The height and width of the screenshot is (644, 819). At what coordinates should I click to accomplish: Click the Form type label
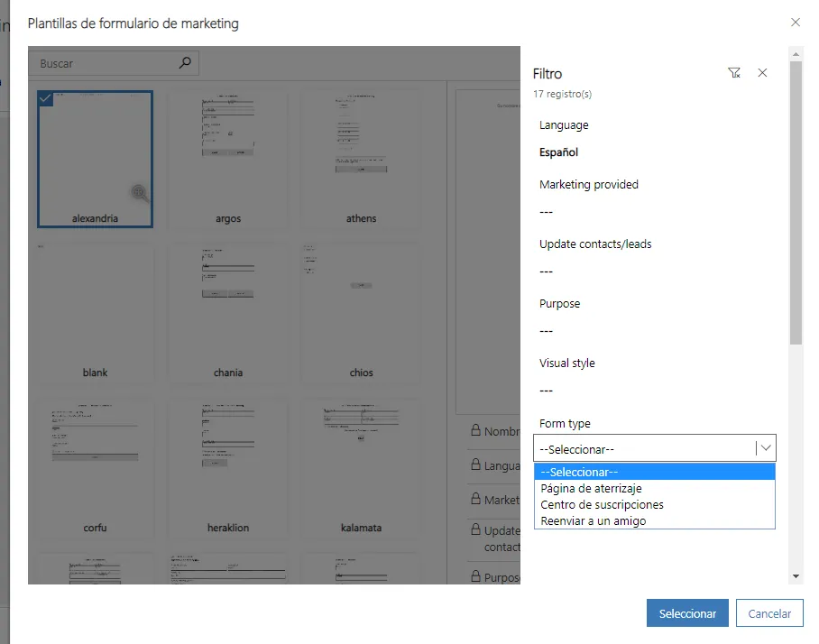click(x=565, y=424)
